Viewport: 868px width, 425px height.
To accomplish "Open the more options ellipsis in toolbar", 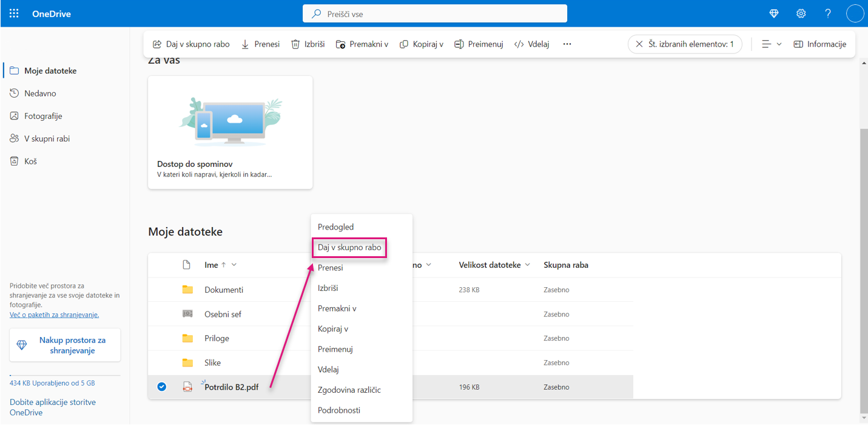I will 567,44.
